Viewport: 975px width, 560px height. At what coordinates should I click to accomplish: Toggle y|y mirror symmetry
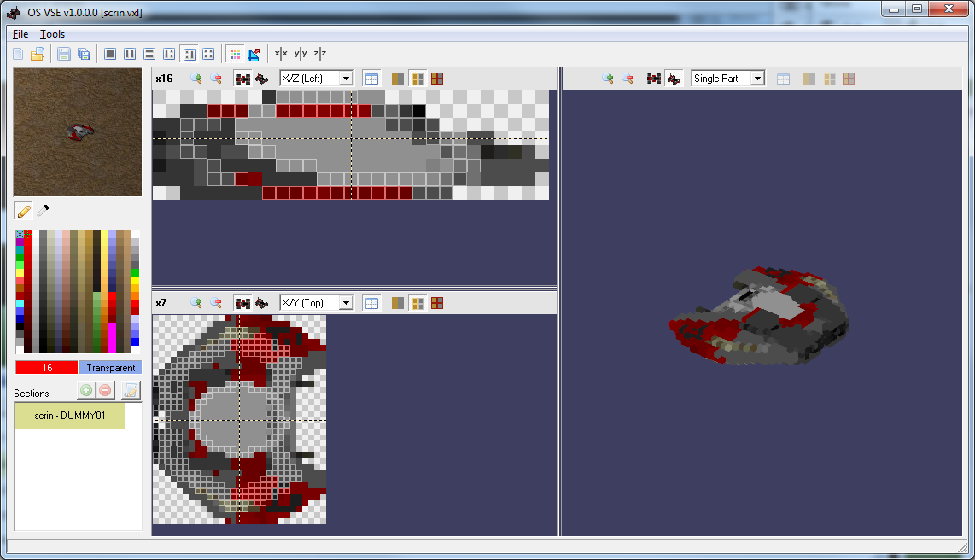(x=301, y=54)
